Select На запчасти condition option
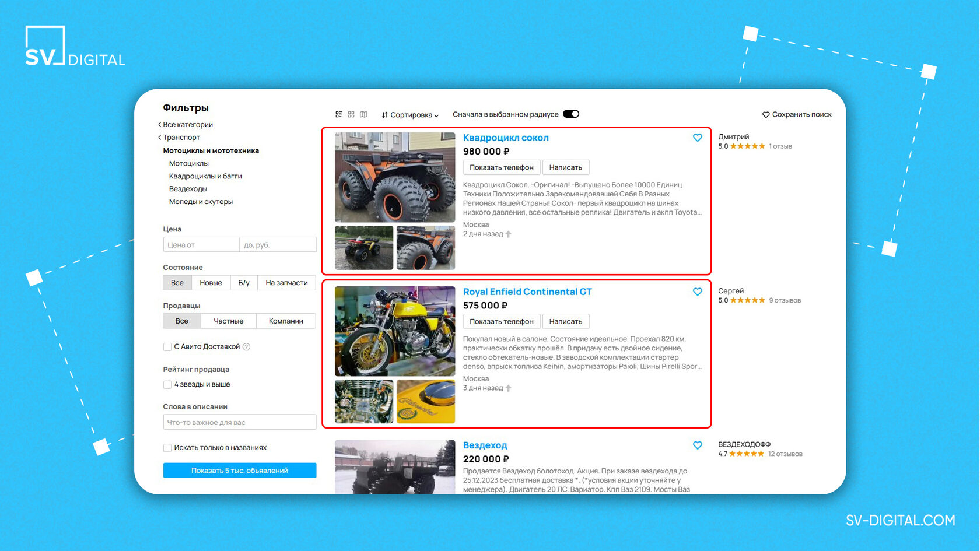Screen dimensions: 980x551 pos(286,283)
